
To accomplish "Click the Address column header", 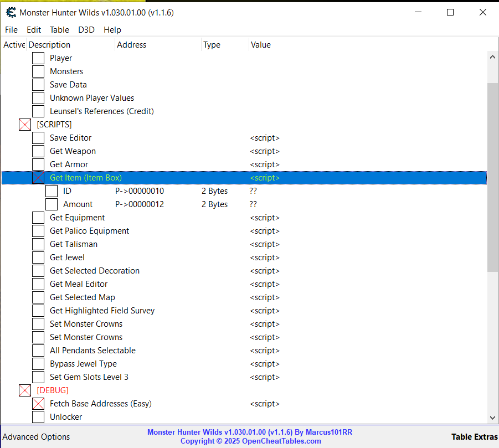I will 158,45.
